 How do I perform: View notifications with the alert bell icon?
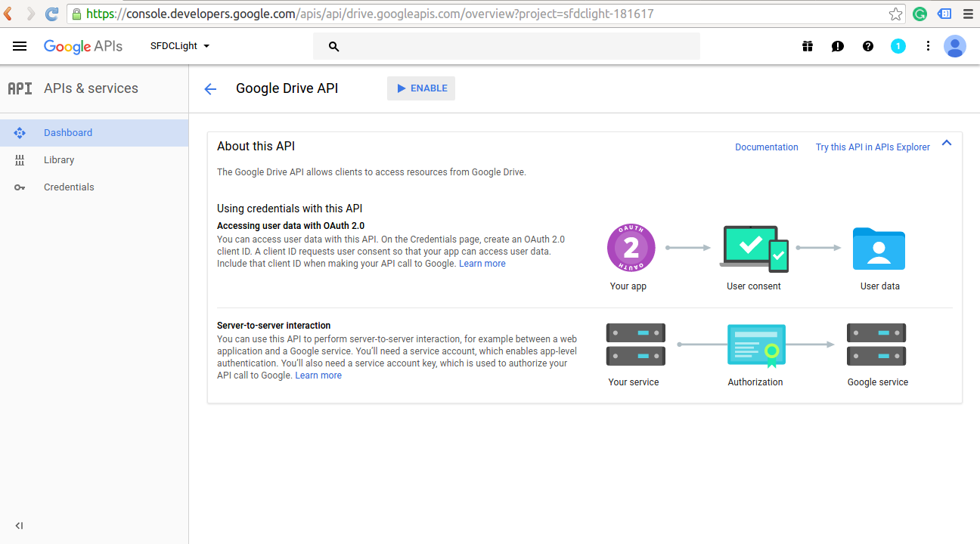click(837, 46)
